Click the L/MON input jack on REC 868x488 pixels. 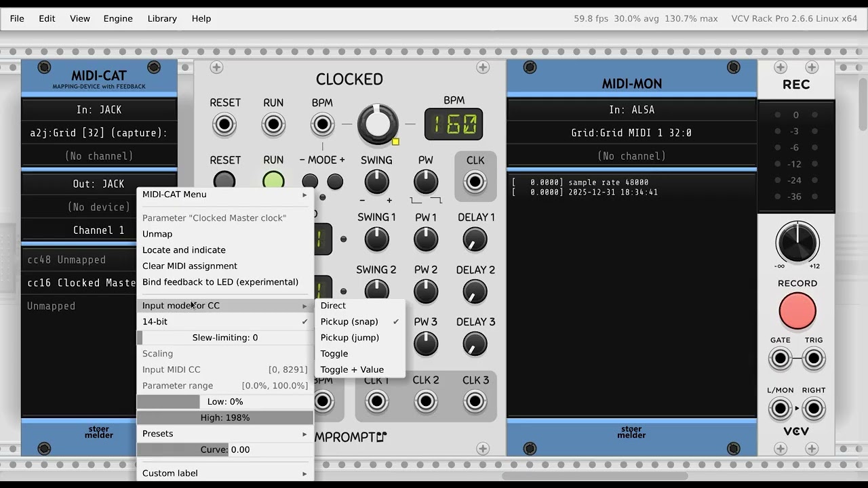coord(781,409)
